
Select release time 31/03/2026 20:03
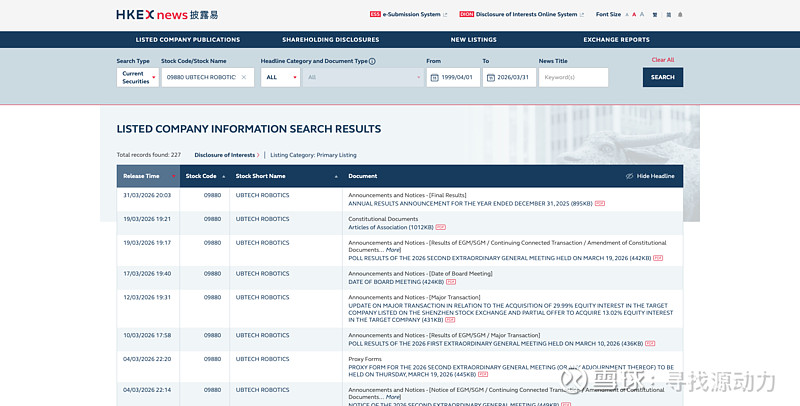click(147, 195)
